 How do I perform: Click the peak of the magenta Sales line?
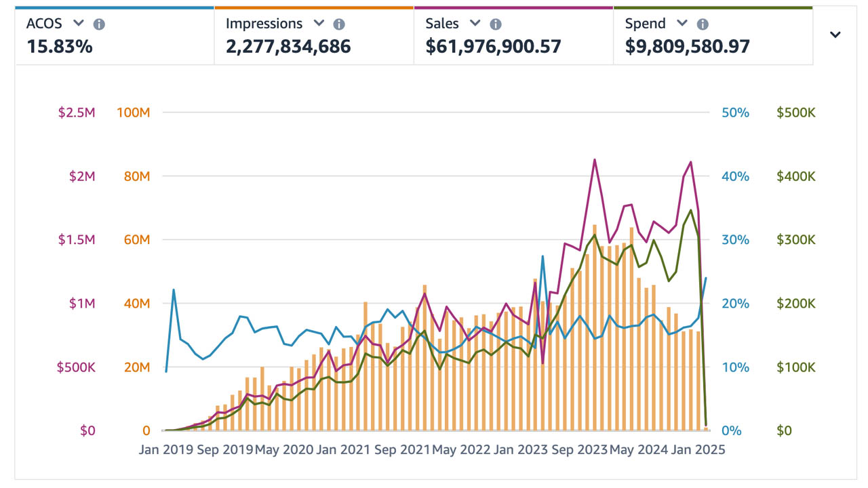click(595, 160)
